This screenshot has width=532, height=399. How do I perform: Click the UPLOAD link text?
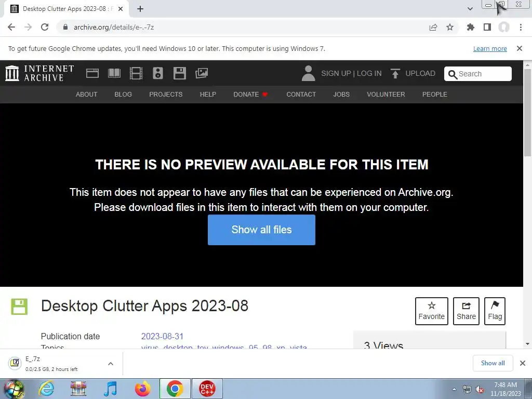420,73
